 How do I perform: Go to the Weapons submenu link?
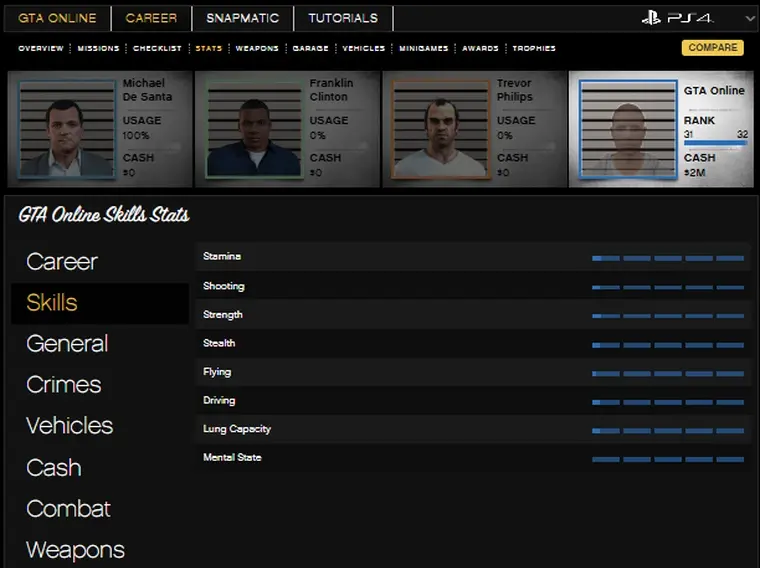pos(257,48)
